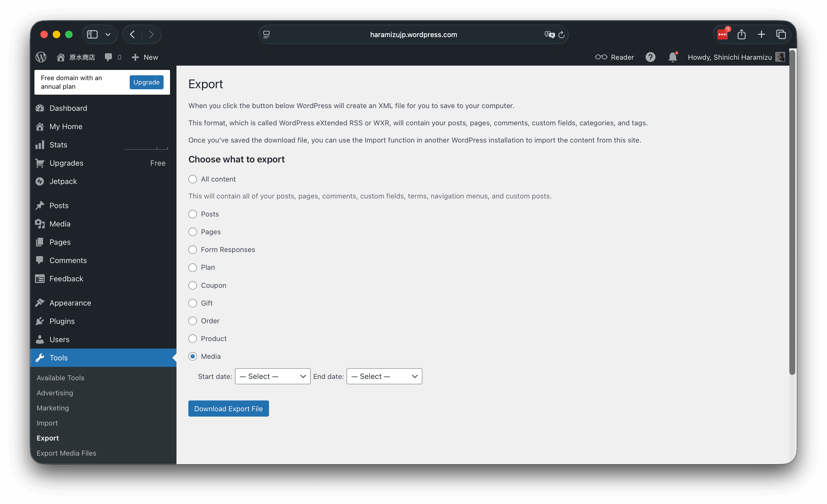
Task: Choose Form Responses radio button
Action: (193, 250)
